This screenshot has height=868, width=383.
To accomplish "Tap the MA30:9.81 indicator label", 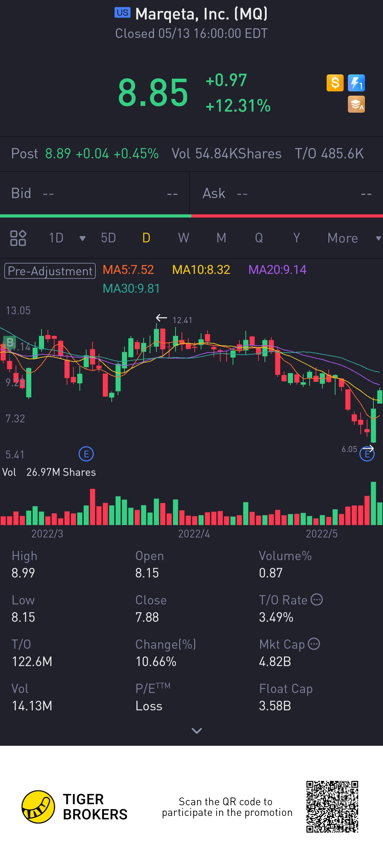I will click(x=131, y=288).
